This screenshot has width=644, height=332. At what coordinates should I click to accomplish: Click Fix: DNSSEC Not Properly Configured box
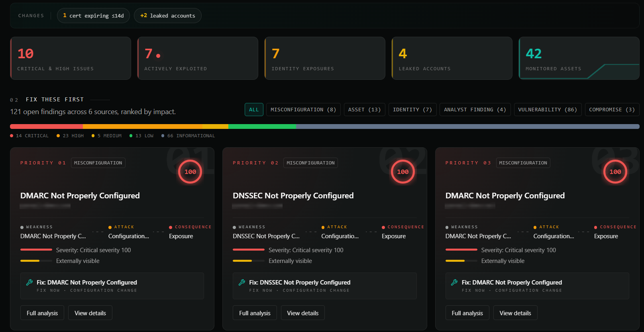click(325, 286)
